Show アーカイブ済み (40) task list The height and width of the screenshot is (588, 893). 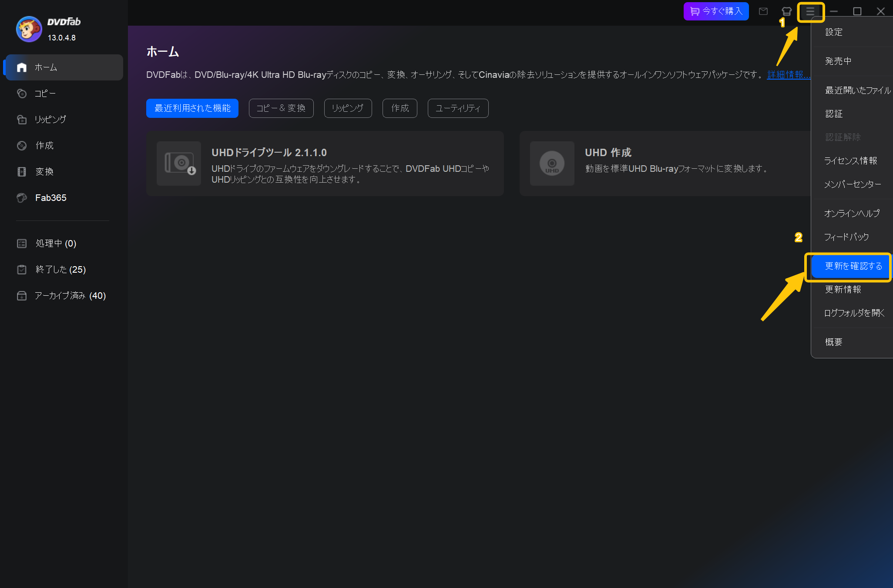64,296
